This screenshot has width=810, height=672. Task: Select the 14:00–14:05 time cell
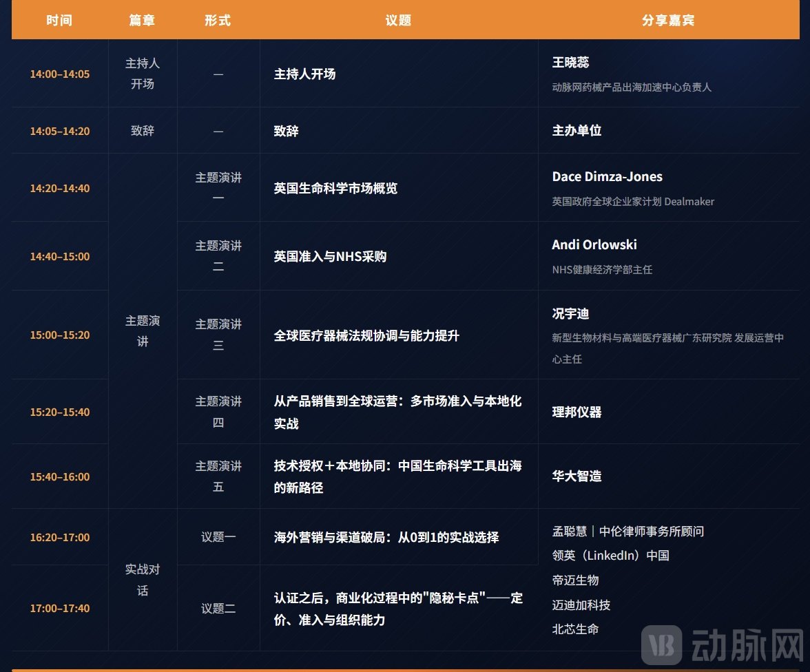click(60, 74)
